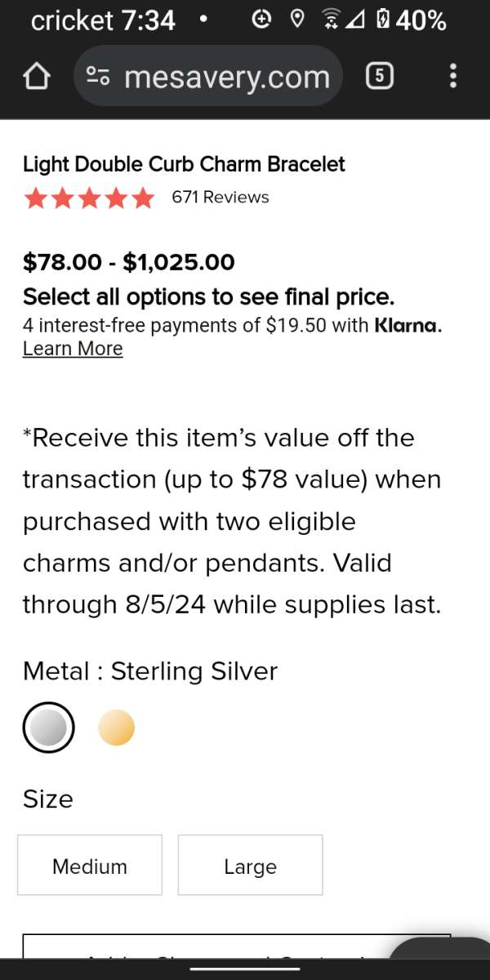The image size is (490, 980).
Task: Select the Sterling Silver metal swatch
Action: [x=48, y=728]
